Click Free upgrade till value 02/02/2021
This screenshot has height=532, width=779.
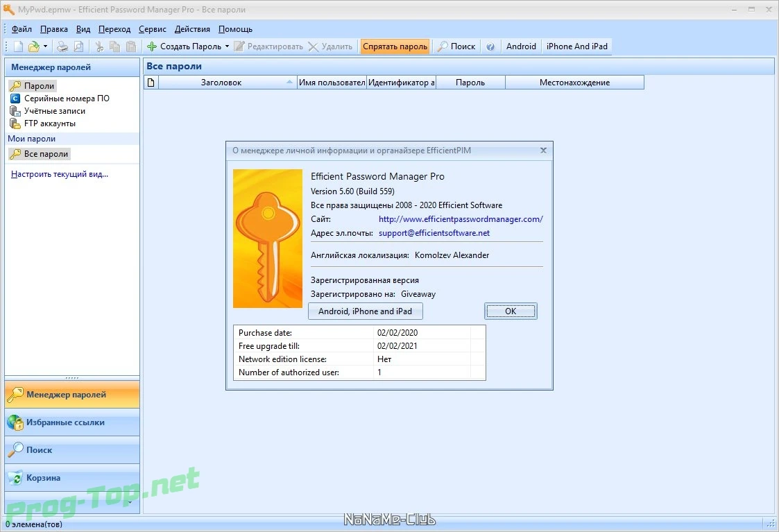tap(397, 346)
